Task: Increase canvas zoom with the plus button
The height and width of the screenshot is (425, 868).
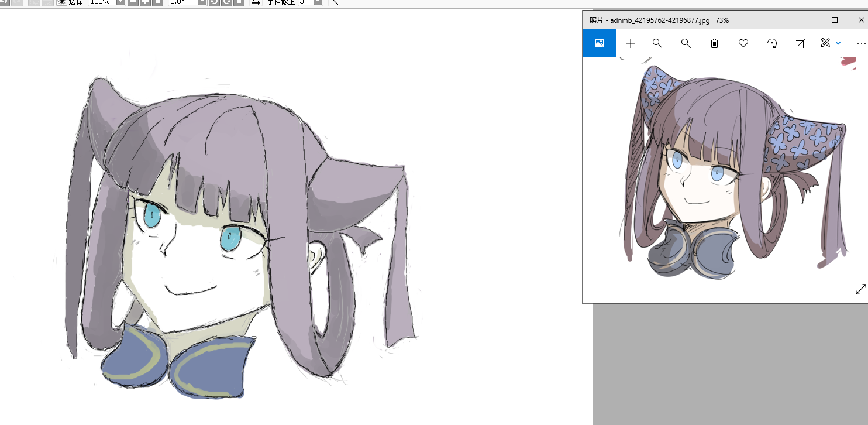Action: point(145,2)
